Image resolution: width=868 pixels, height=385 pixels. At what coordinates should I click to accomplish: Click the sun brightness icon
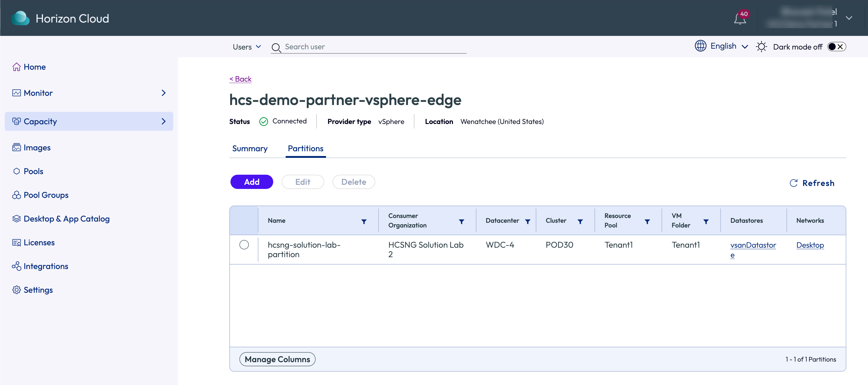[x=762, y=47]
